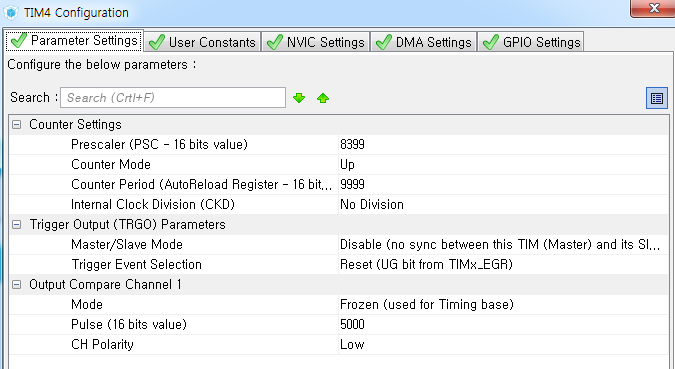675x369 pixels.
Task: Select the Counter Period (AutoReload Register) label
Action: coord(201,185)
